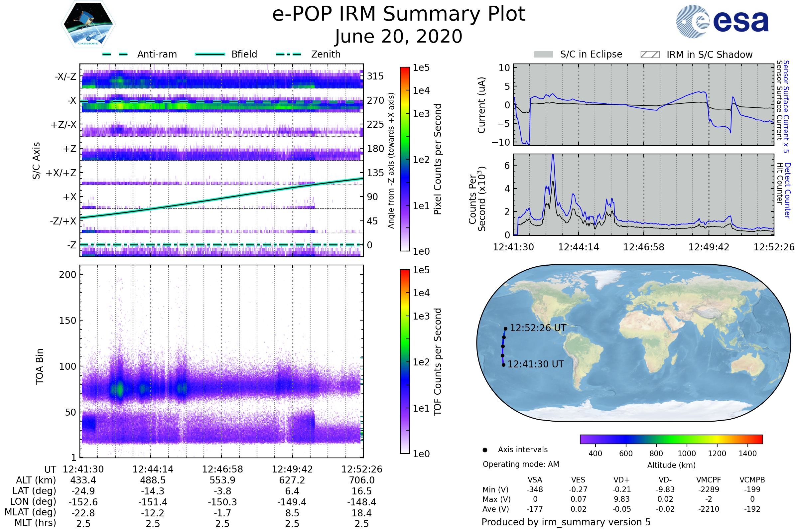Viewport: 798px width, 532px height.
Task: Click the Anti-ram dashed line legend marker
Action: [x=115, y=54]
